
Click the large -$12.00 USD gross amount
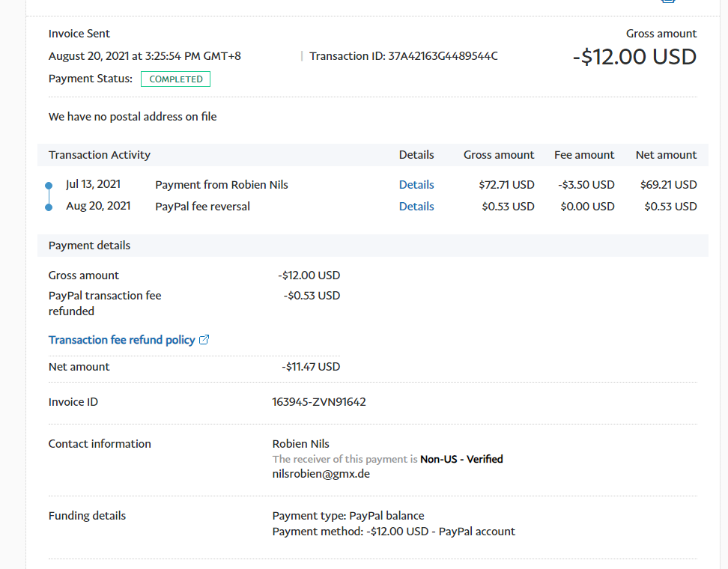(634, 57)
